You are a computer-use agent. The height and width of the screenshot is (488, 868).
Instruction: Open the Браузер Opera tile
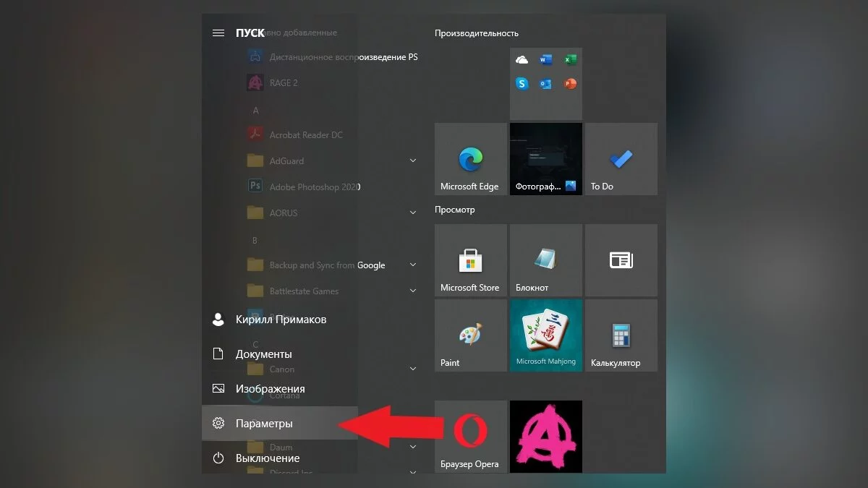[x=471, y=437]
